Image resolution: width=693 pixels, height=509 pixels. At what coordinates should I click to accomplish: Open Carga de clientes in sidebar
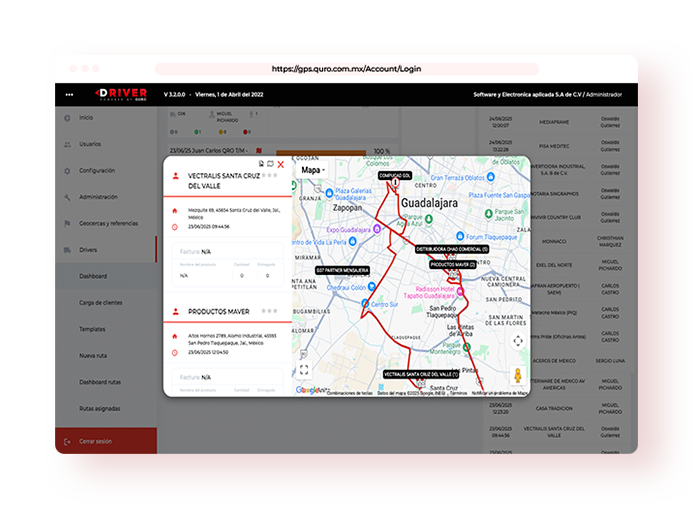[x=101, y=303]
